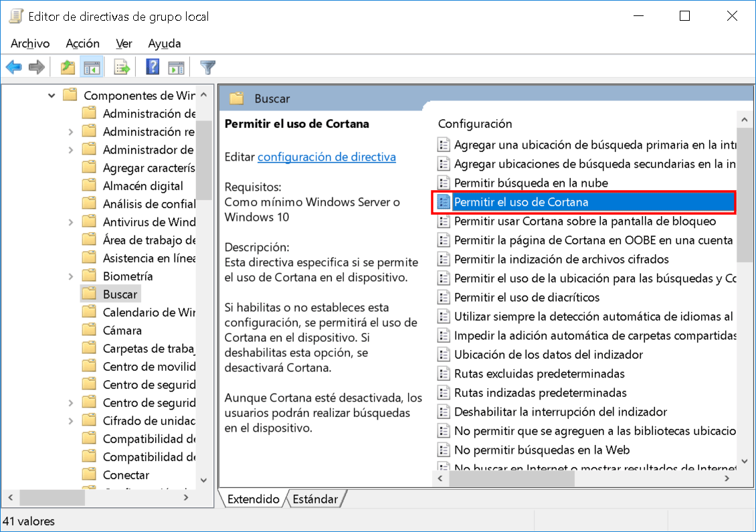Click down arrow of tree vertical scrollbar
This screenshot has width=756, height=532.
tap(204, 480)
